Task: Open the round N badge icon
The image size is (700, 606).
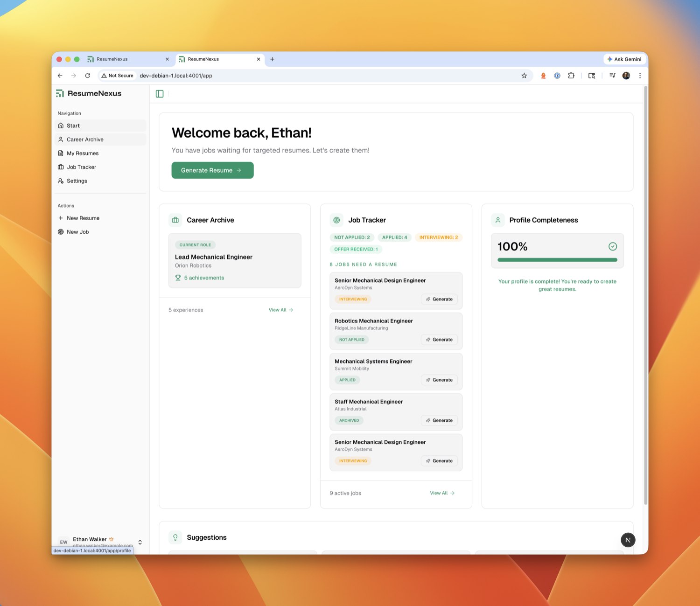Action: coord(628,540)
